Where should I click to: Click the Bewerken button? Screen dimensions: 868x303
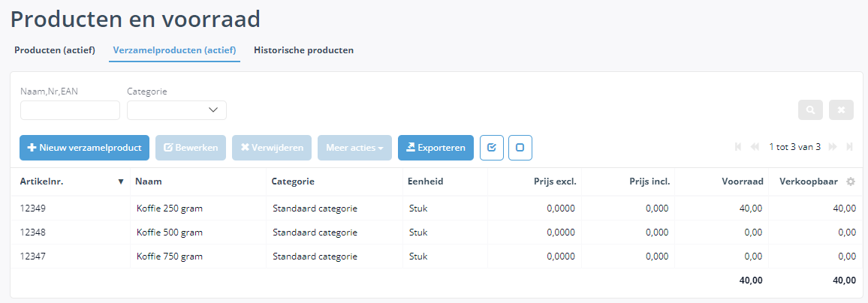pyautogui.click(x=191, y=148)
